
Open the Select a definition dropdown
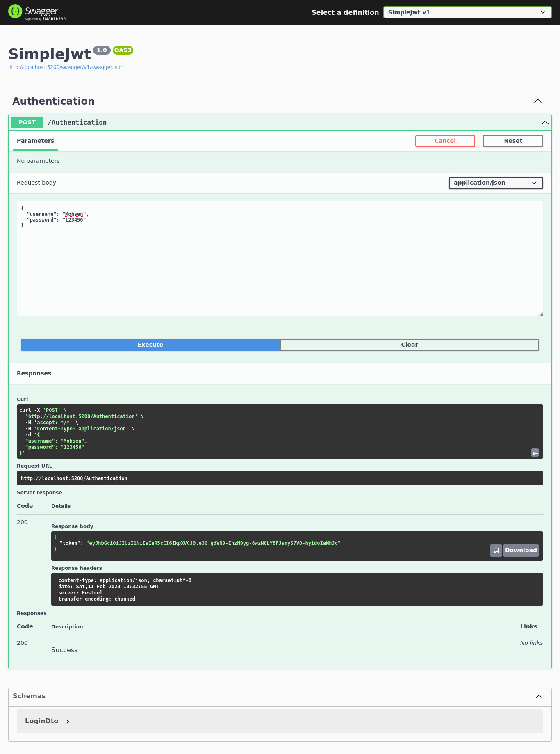coord(467,12)
